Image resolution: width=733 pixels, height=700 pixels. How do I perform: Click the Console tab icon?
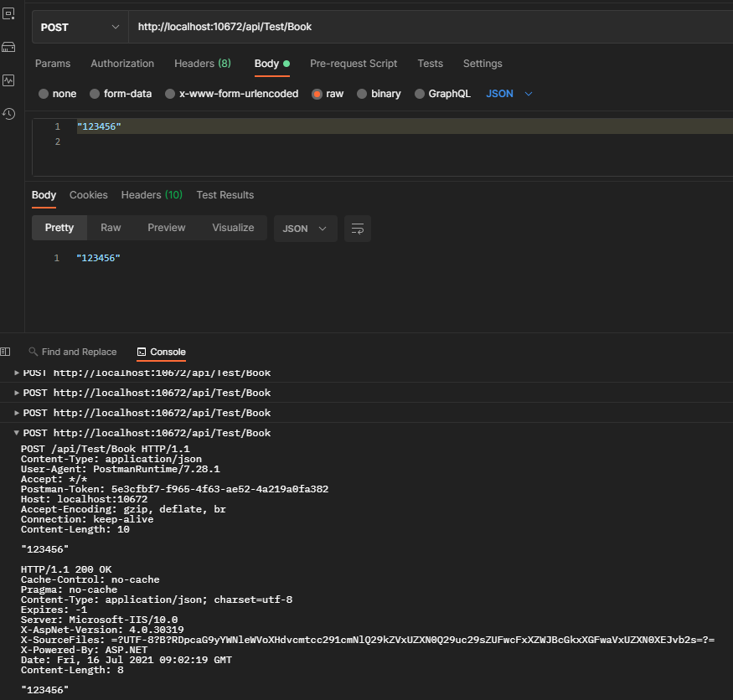tap(142, 352)
